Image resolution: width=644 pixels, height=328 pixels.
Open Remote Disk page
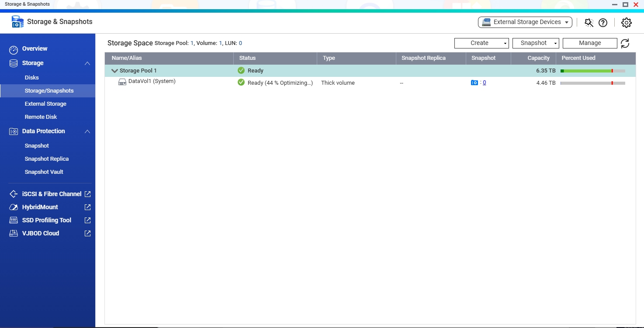click(41, 117)
